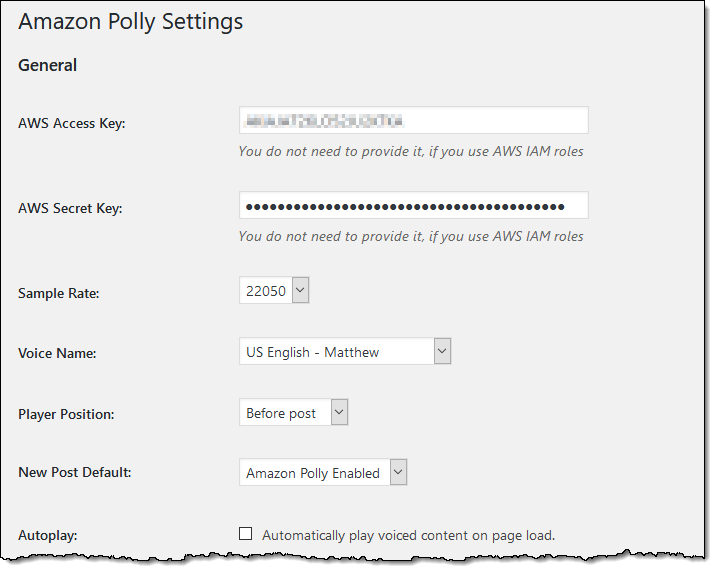
Task: Click the 'General' section heading
Action: pyautogui.click(x=47, y=66)
